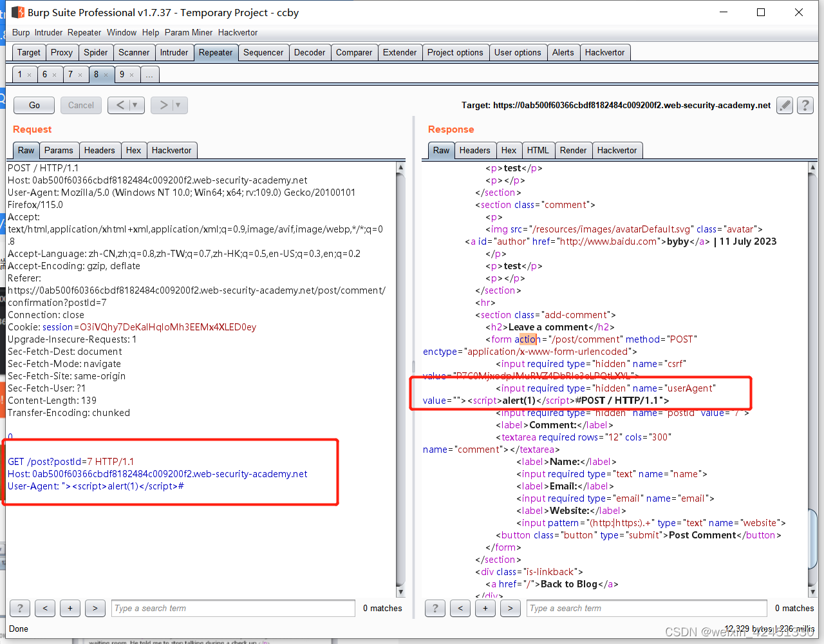
Task: Open the Request Headers view tab
Action: click(99, 150)
